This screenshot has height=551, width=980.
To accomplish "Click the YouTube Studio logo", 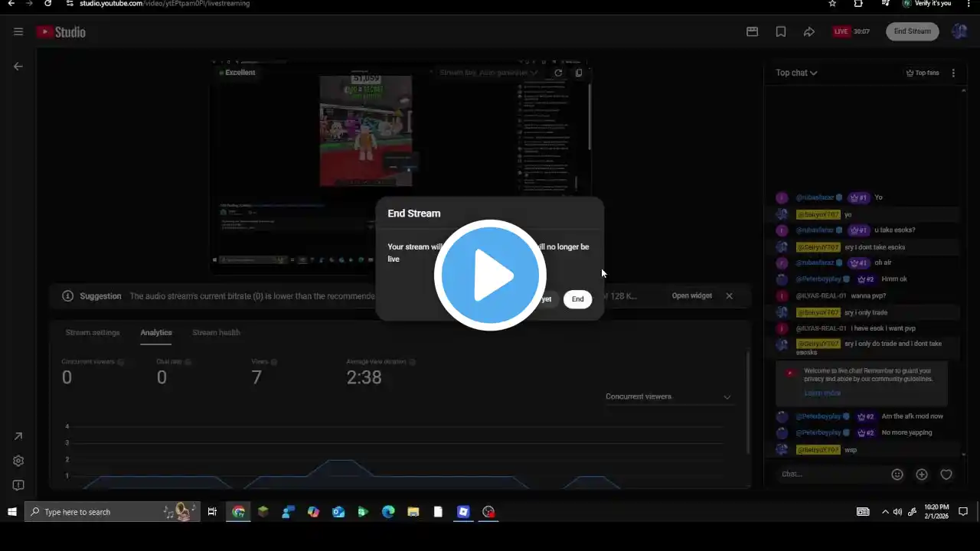I will [61, 31].
